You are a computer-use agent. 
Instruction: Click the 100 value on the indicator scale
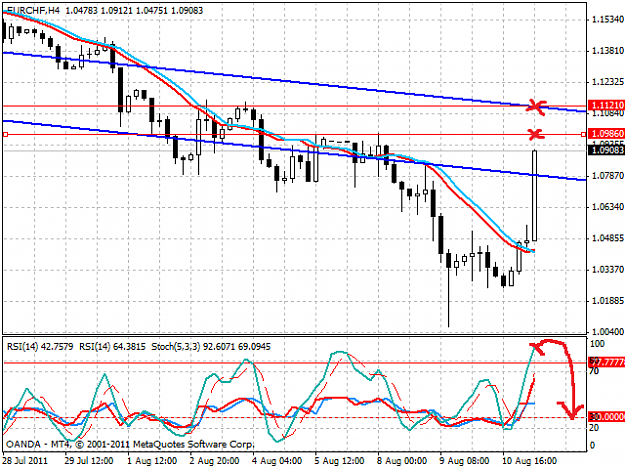coord(598,343)
